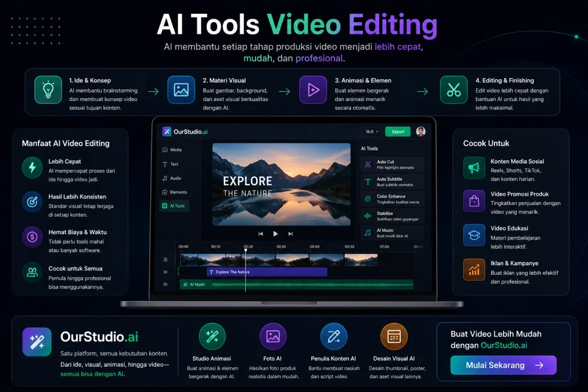Select the first mountain video clip thumbnail

click(189, 260)
